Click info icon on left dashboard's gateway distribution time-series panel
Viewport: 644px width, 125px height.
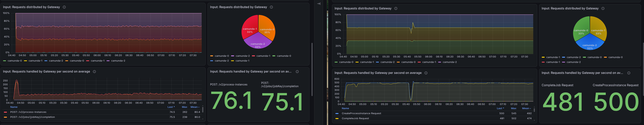pos(64,7)
